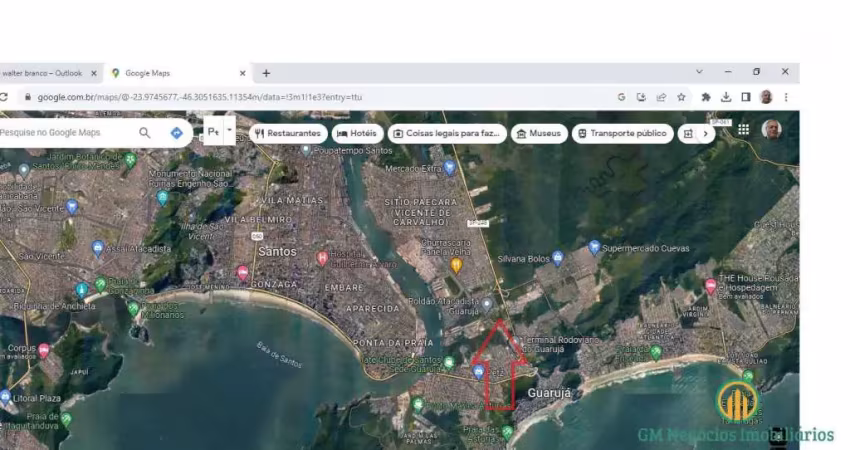Open the Chrome three-dot menu
850x450 pixels.
[x=786, y=97]
